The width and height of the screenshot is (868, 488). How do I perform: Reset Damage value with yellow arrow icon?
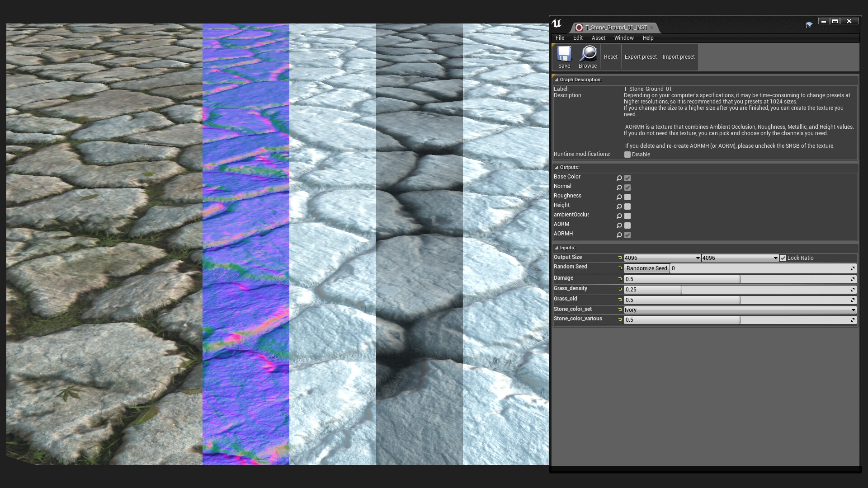tap(620, 279)
